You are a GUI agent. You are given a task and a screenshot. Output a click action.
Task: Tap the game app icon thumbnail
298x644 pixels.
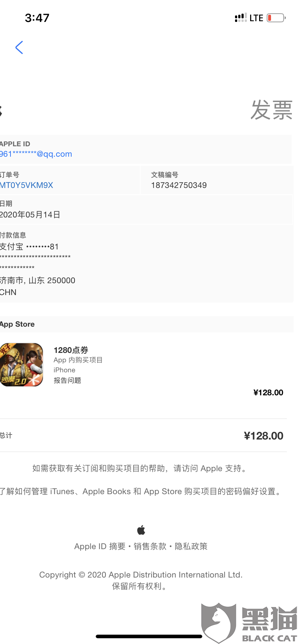tap(22, 365)
